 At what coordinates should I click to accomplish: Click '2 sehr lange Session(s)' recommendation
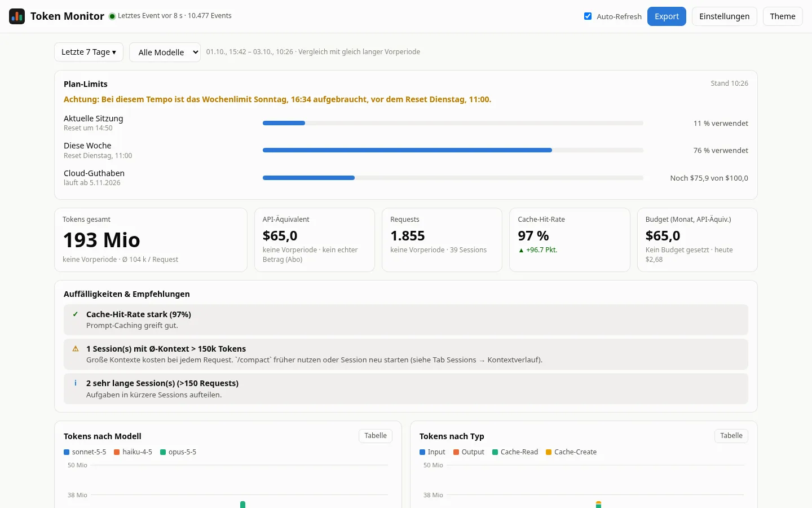[406, 389]
